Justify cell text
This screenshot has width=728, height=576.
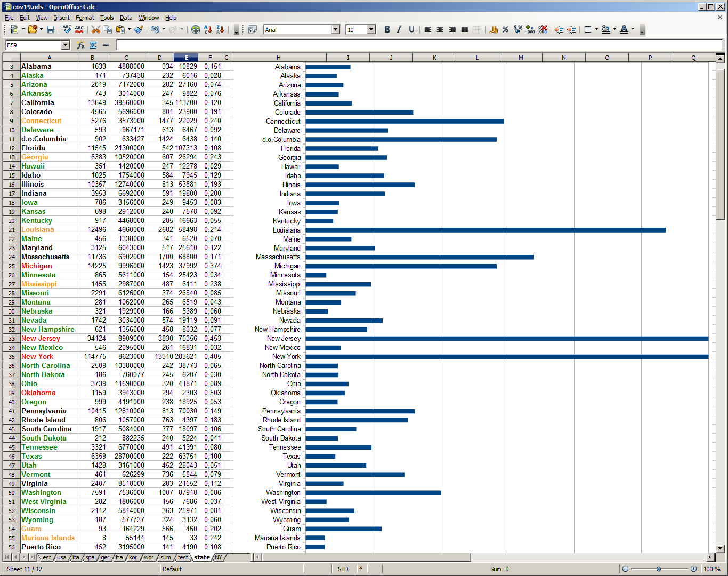465,29
